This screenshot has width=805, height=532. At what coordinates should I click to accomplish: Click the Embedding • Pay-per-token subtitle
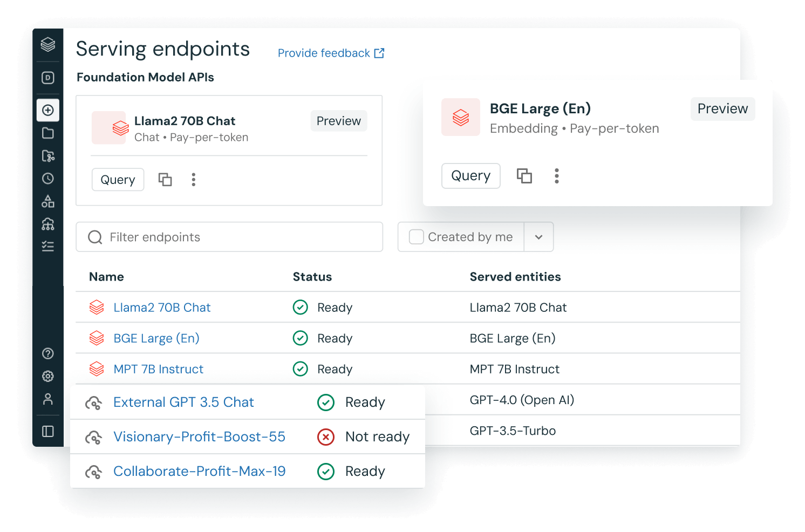pos(575,128)
